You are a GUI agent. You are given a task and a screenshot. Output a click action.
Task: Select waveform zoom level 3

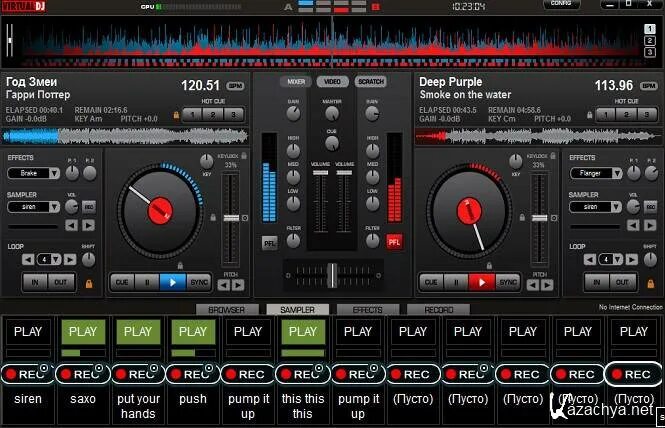click(650, 52)
